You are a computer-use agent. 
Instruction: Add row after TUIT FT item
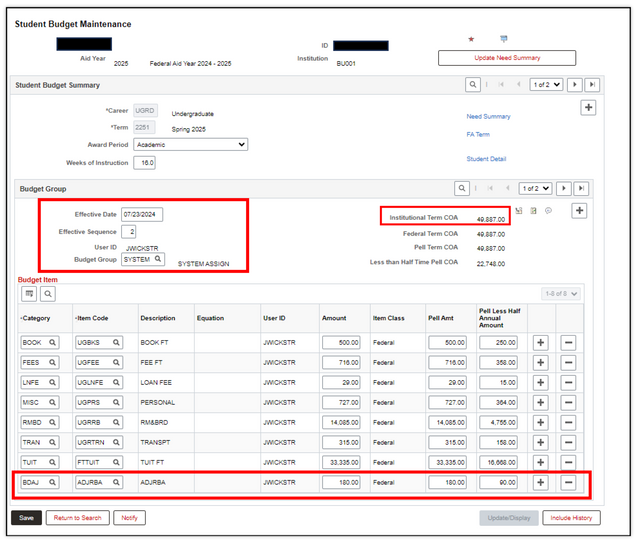click(541, 462)
